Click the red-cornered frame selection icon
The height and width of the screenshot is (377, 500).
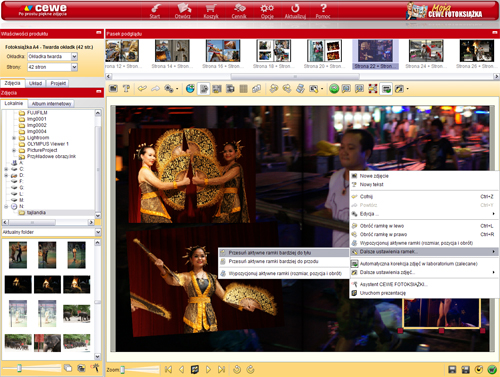(x=373, y=89)
